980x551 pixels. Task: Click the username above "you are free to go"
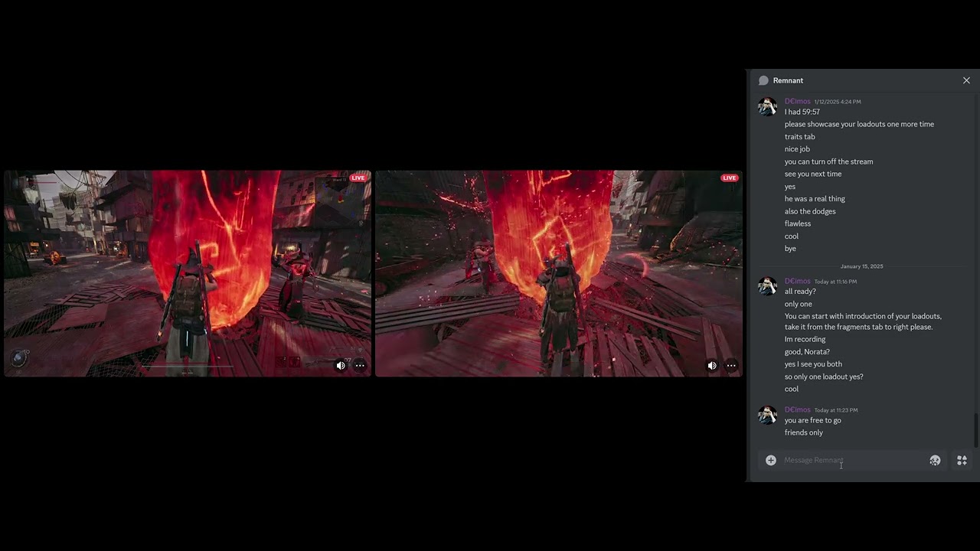click(797, 409)
